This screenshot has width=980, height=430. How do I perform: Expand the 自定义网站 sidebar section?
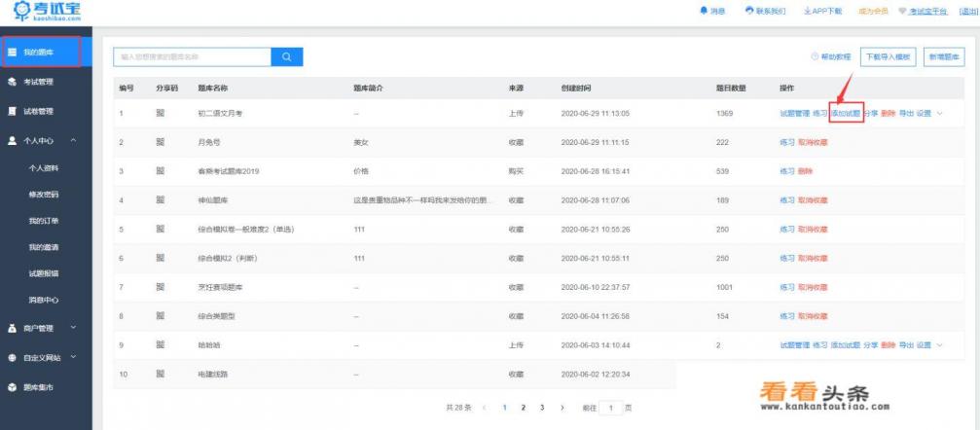74,357
